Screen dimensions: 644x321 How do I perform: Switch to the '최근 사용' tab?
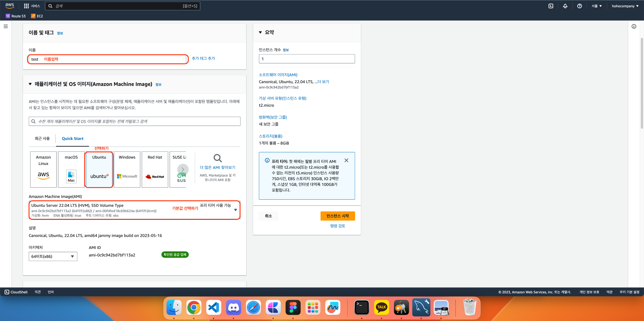42,138
